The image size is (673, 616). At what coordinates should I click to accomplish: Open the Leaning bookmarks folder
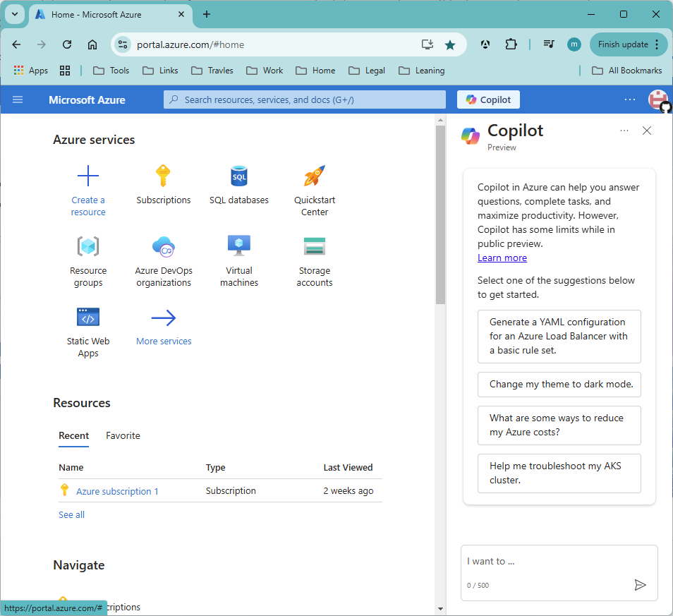click(x=421, y=71)
